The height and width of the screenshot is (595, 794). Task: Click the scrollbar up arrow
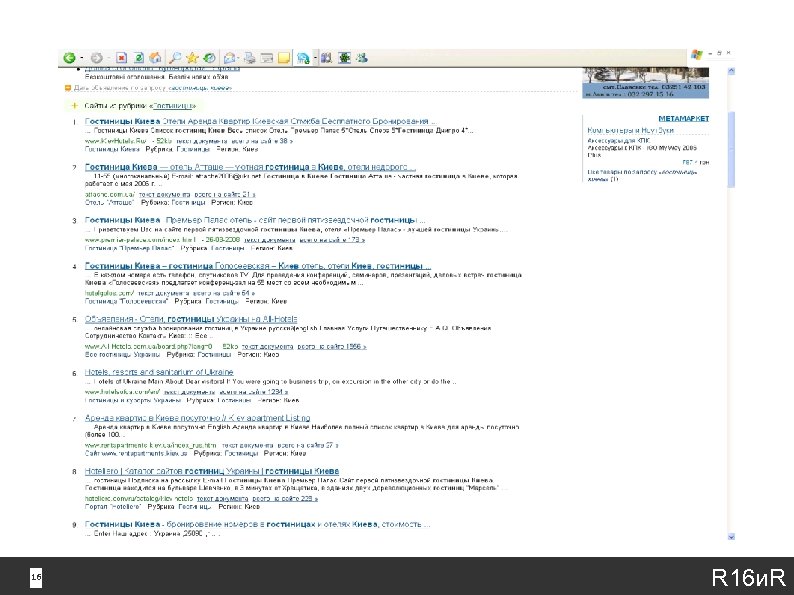pyautogui.click(x=731, y=71)
